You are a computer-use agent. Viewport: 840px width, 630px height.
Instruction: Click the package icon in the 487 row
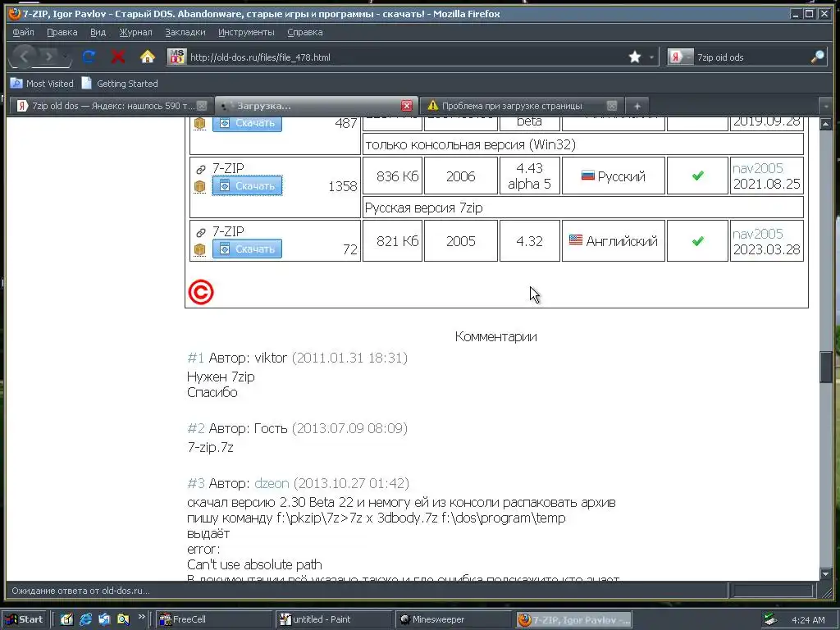click(x=200, y=123)
